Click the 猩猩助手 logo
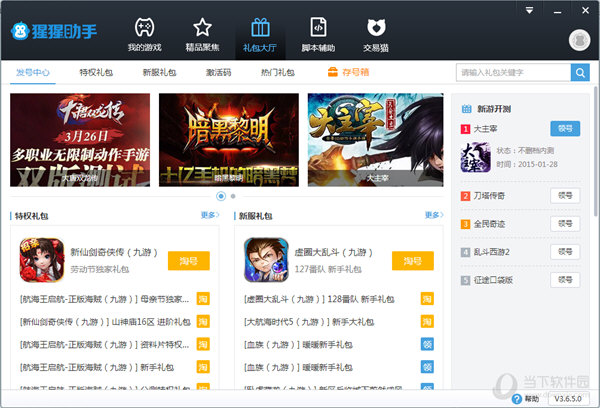 click(54, 31)
